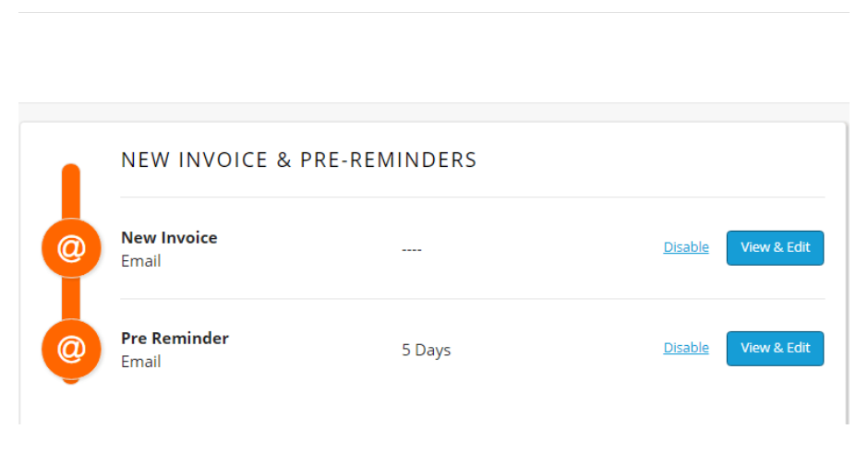This screenshot has height=453, width=868.
Task: Click the New Invoice & Pre-Reminders heading
Action: 299,160
